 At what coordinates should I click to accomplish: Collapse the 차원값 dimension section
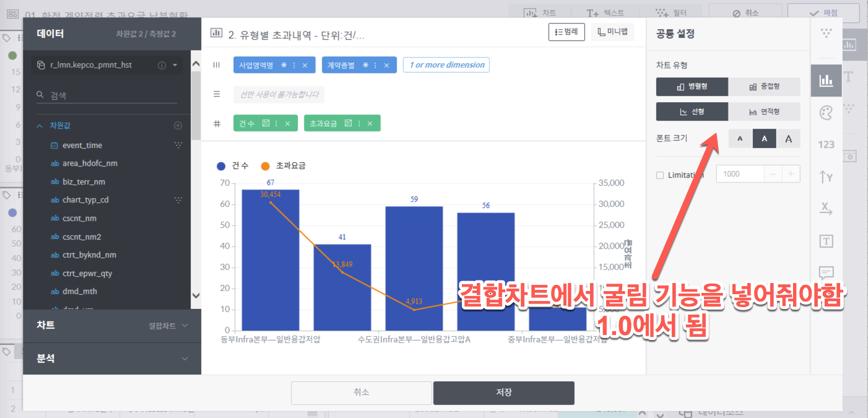[x=40, y=126]
